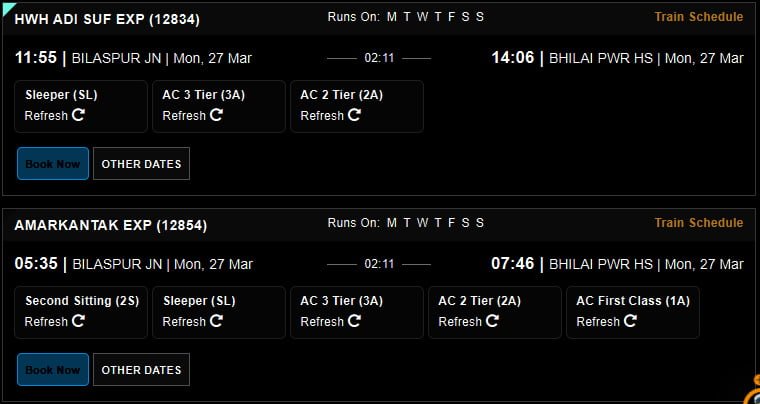Show OTHER DATES for Amarkantak Exp
This screenshot has height=404, width=760.
pyautogui.click(x=141, y=370)
